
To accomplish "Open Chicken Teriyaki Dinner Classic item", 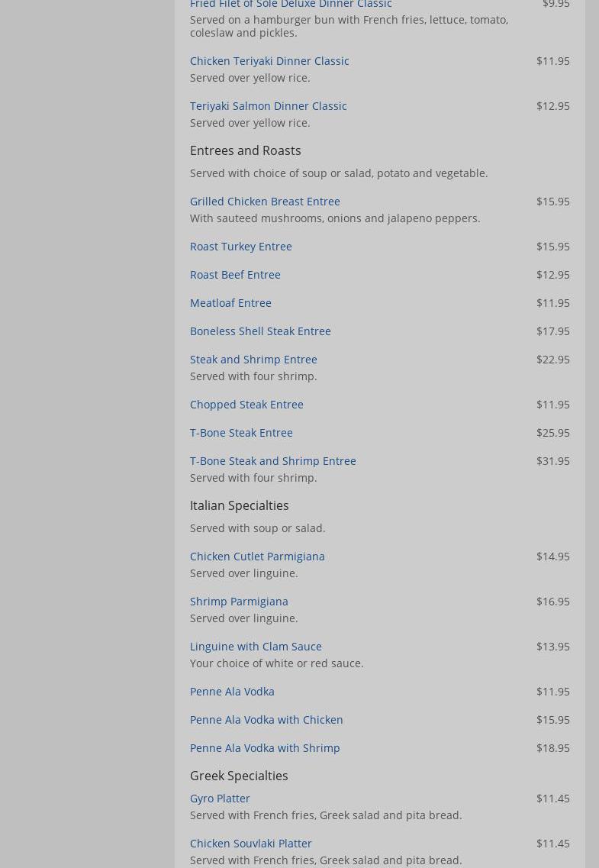I will point(269,61).
